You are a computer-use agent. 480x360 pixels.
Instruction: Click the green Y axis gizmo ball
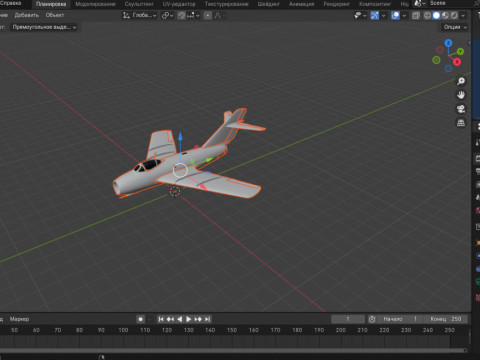tap(460, 52)
